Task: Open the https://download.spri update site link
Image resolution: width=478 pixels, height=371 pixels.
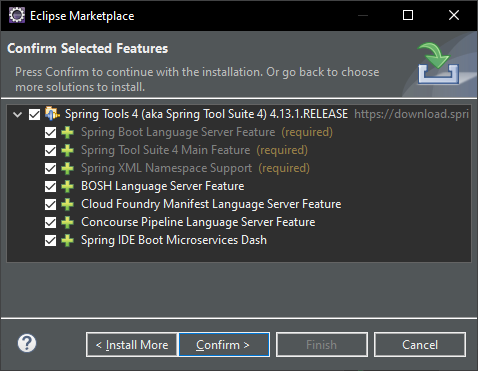Action: point(411,114)
